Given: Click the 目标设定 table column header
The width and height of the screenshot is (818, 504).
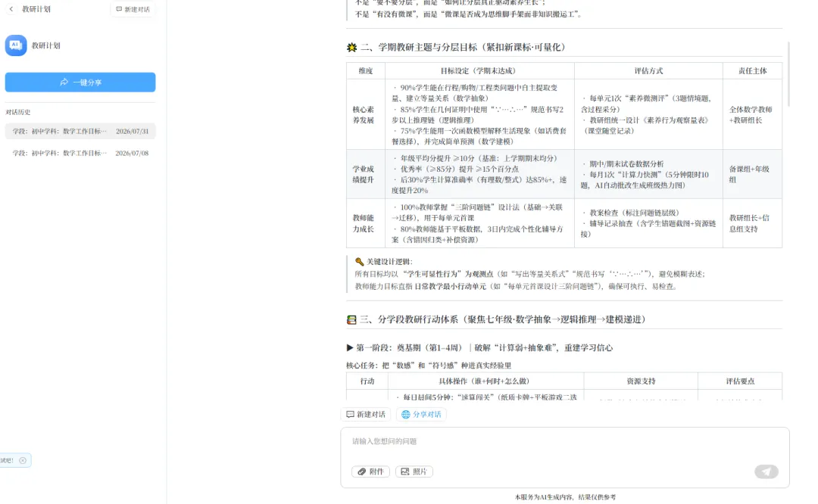Looking at the screenshot, I should pyautogui.click(x=479, y=71).
